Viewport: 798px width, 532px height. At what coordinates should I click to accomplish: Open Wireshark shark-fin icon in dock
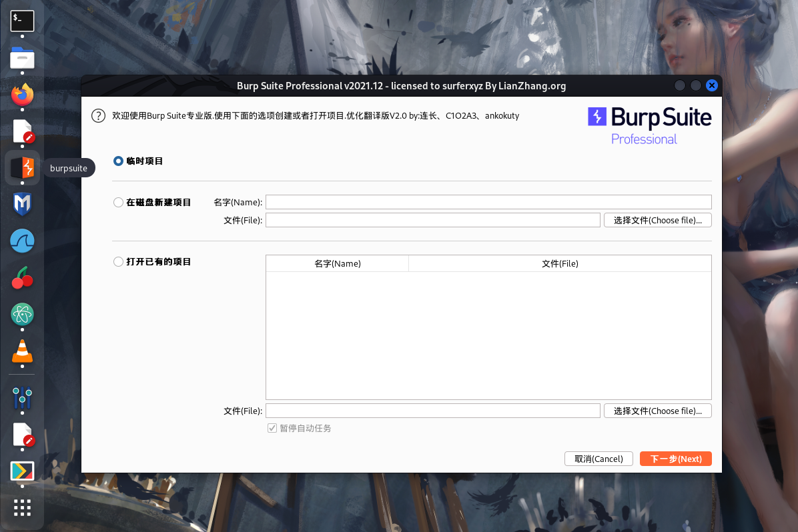(x=23, y=241)
